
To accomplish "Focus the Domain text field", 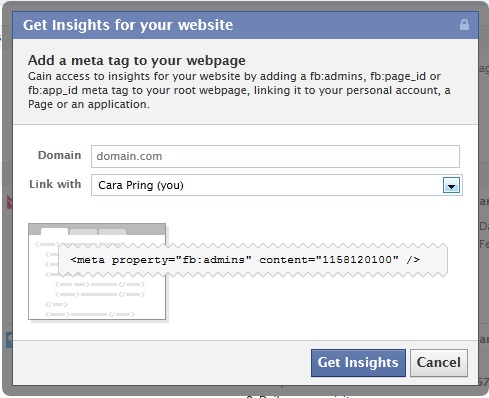I will (x=275, y=156).
